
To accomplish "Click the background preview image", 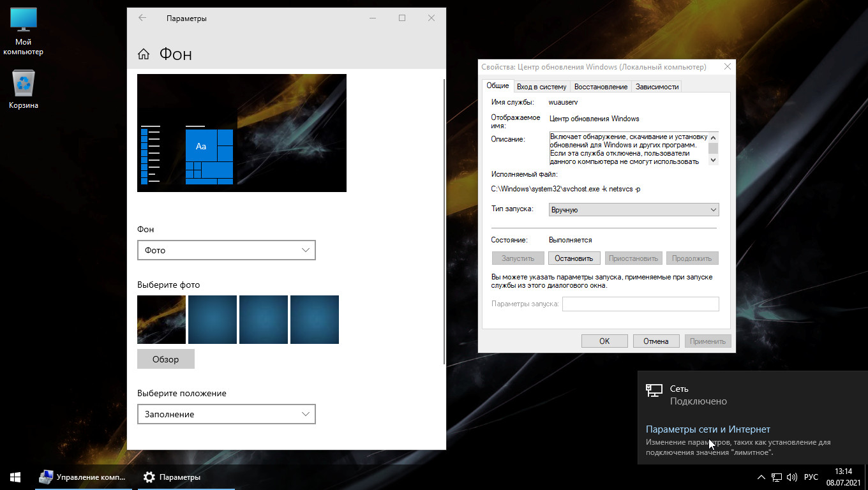I will 242,133.
